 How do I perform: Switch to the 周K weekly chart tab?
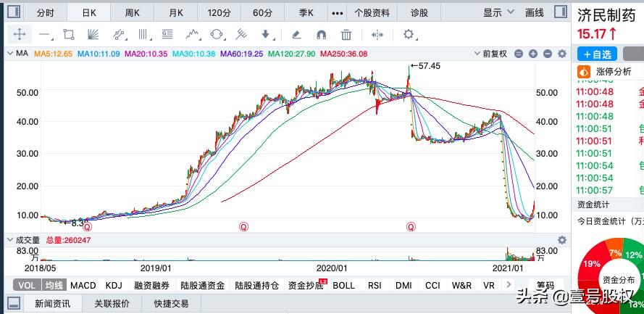click(132, 12)
